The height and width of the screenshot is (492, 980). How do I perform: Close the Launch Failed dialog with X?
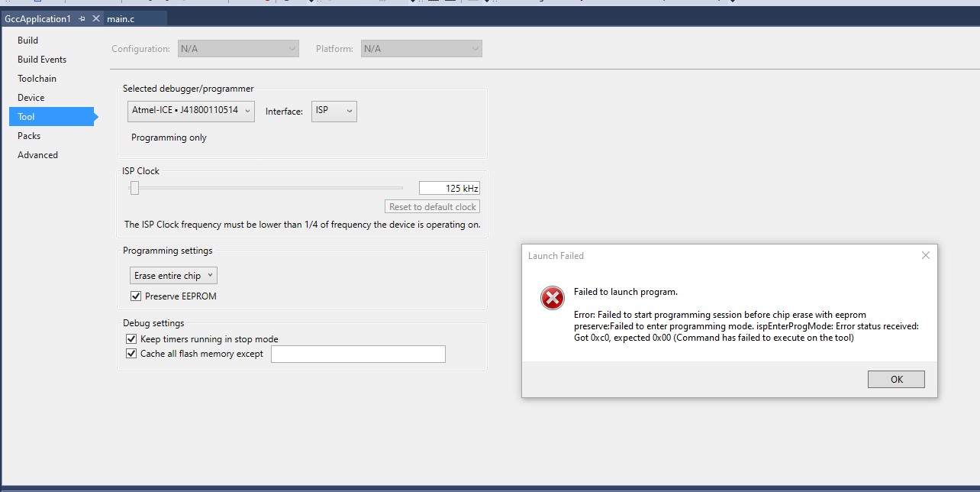925,255
